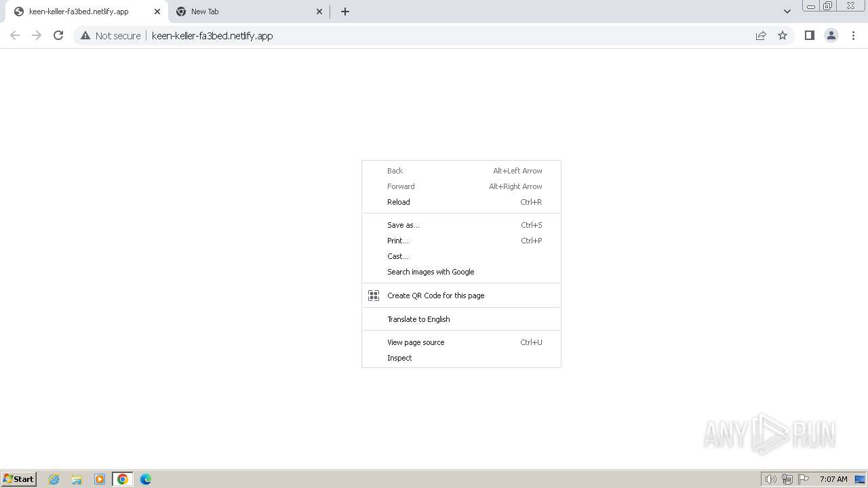868x488 pixels.
Task: Open Chrome's three-dot menu
Action: click(x=853, y=35)
